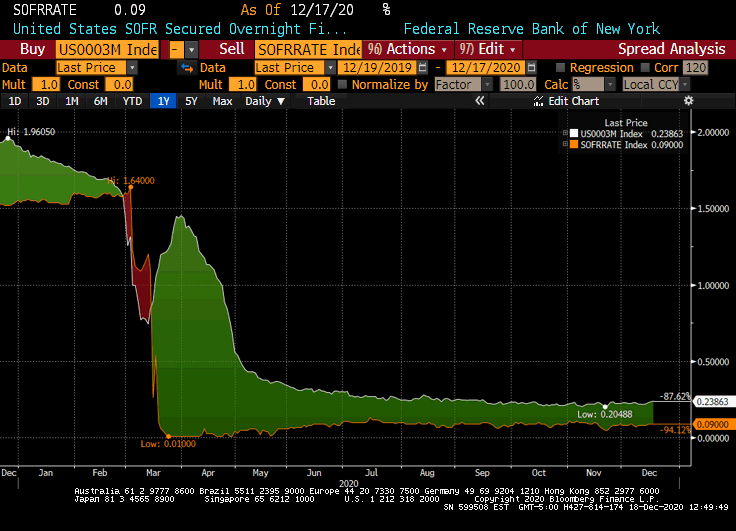This screenshot has height=531, width=736.
Task: Click the Spread Analysis title
Action: [671, 49]
